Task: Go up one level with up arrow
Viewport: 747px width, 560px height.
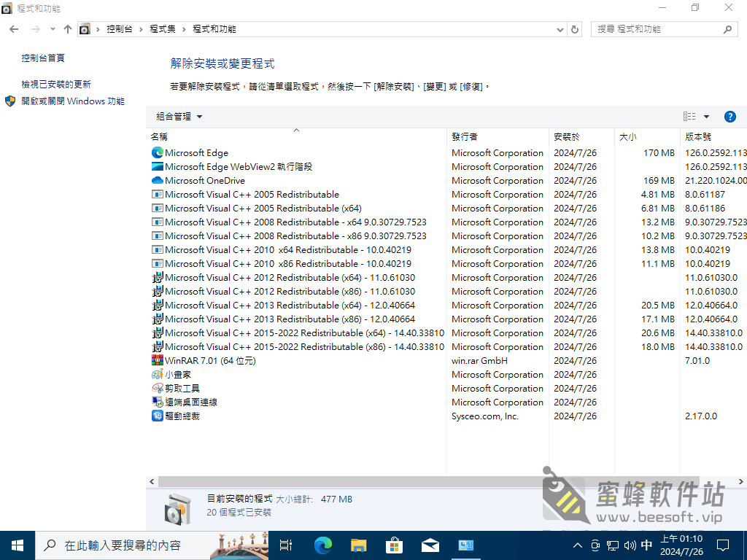Action: (68, 29)
